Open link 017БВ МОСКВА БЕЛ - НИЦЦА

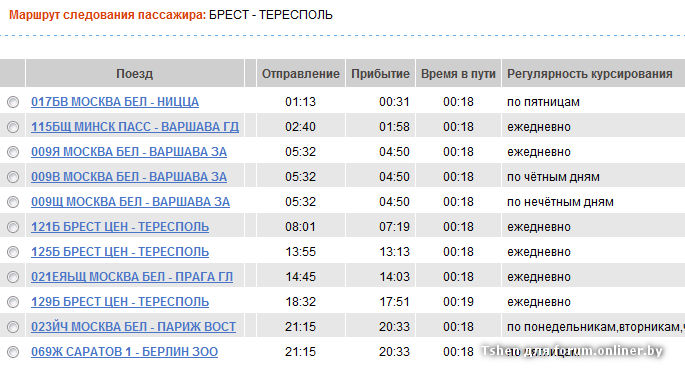pos(115,102)
